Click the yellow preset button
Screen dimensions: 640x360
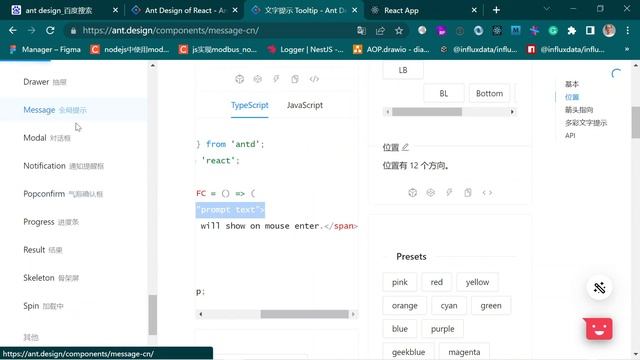477,282
